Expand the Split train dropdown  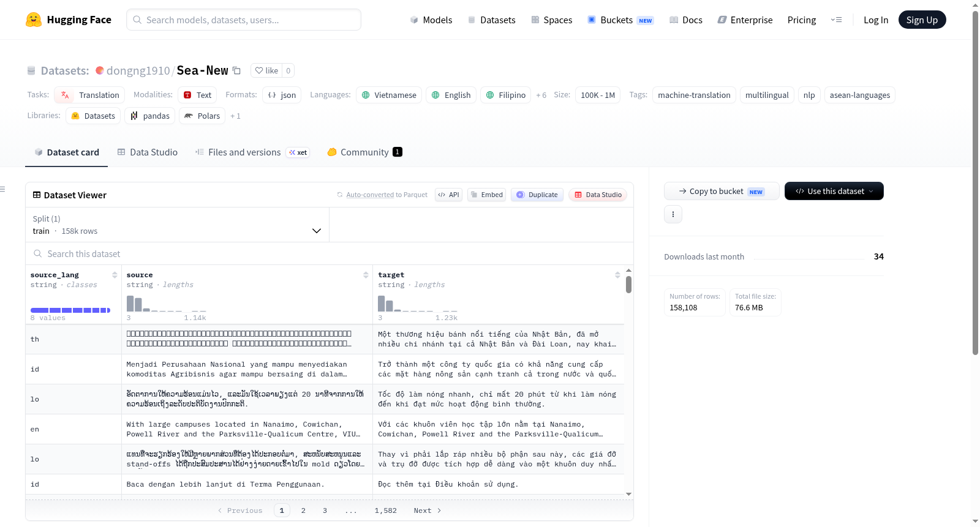pyautogui.click(x=177, y=225)
